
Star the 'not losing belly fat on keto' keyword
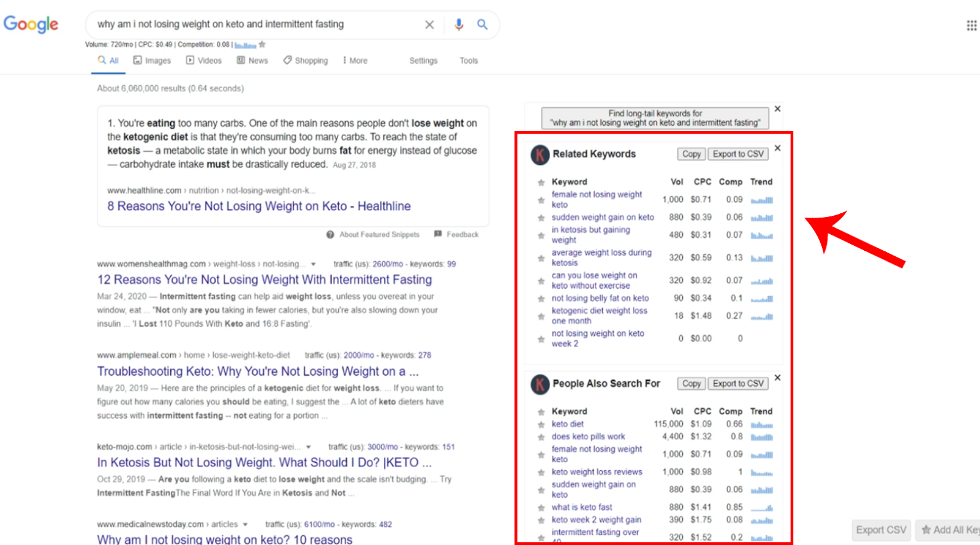[541, 299]
